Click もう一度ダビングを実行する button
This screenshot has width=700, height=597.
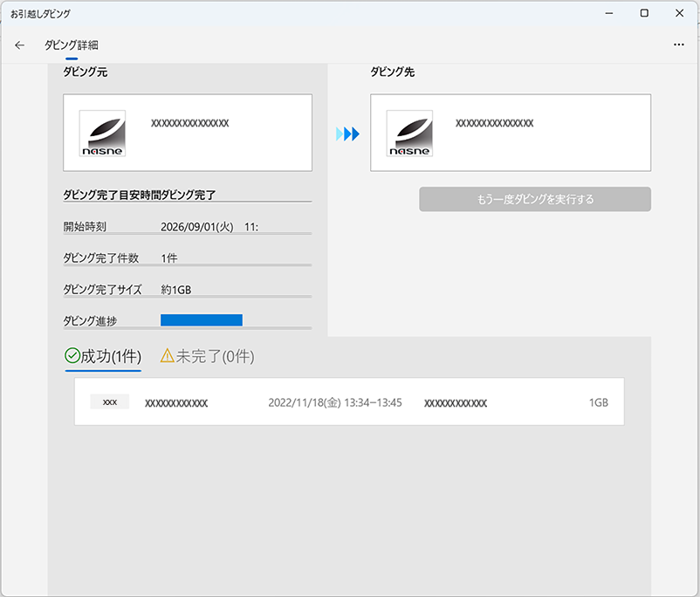[535, 199]
